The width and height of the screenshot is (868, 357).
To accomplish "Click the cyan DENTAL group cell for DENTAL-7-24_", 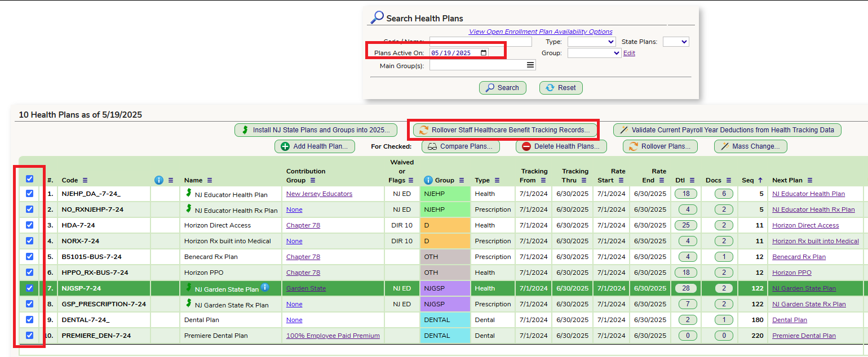I will tap(445, 320).
